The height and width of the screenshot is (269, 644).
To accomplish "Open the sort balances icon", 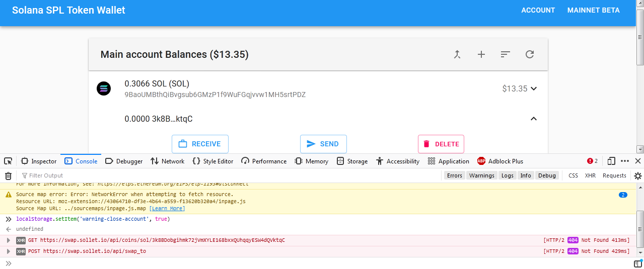I will click(506, 54).
